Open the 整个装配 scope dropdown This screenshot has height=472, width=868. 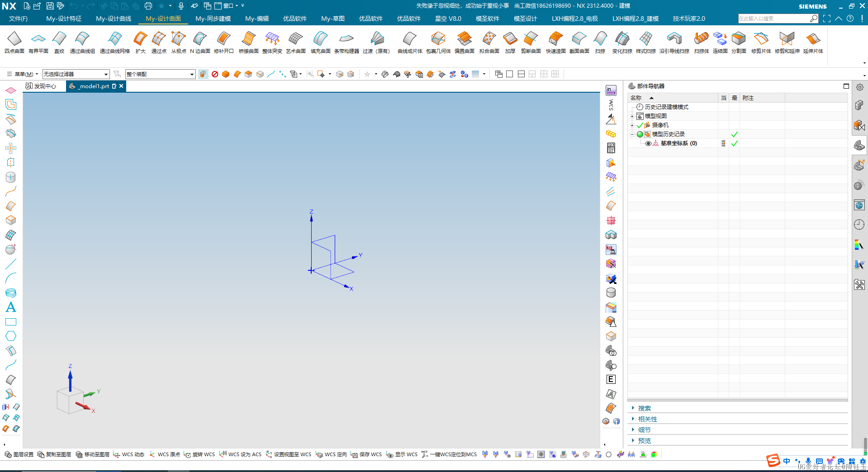point(160,74)
